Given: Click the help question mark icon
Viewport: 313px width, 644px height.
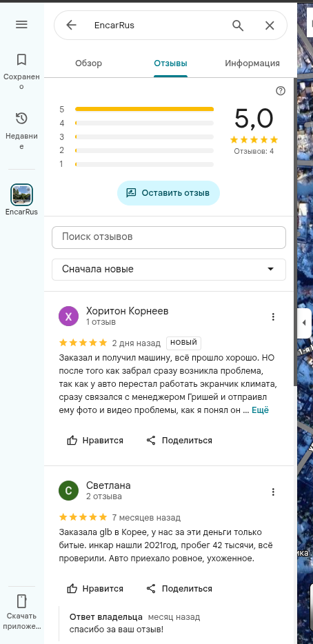Looking at the screenshot, I should coord(281,91).
